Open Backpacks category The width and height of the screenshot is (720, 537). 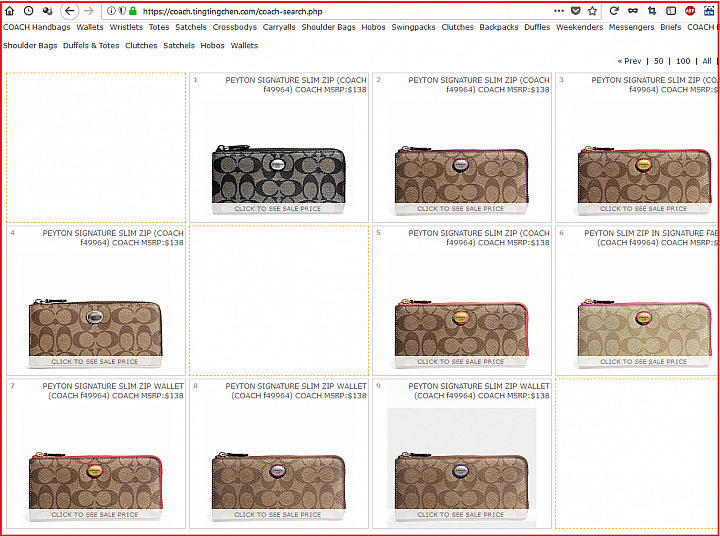[499, 27]
